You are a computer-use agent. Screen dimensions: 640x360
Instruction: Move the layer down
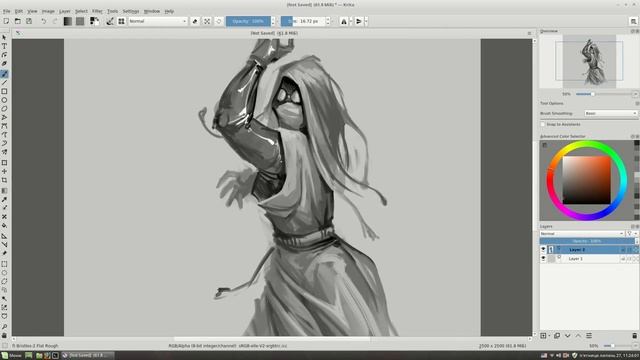point(567,336)
